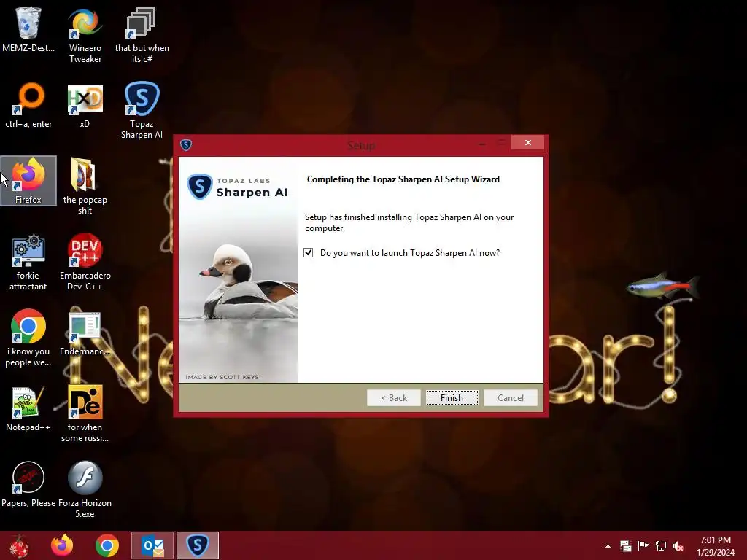Click the Sharpen AI logo in wizard

tap(237, 187)
